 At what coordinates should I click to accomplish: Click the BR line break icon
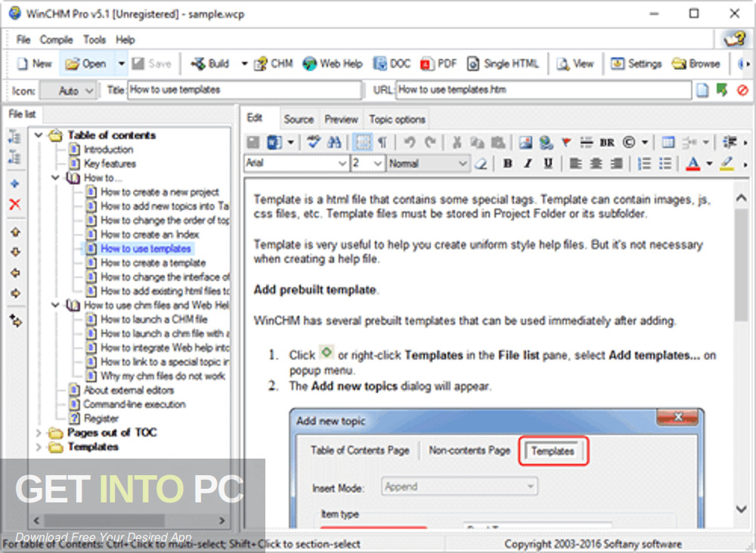(x=607, y=142)
